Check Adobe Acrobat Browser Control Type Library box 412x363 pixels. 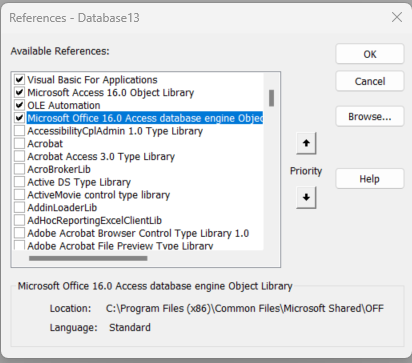coord(19,233)
